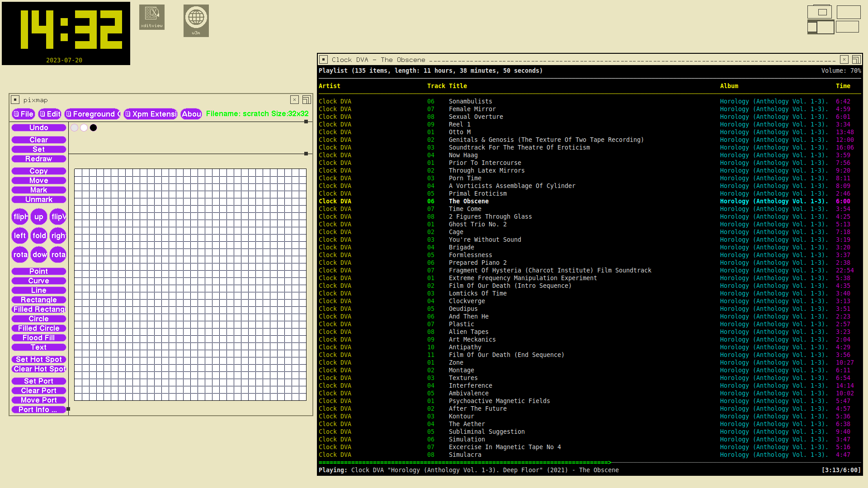Open the Foreground Color menu
The image size is (868, 488).
pos(92,114)
